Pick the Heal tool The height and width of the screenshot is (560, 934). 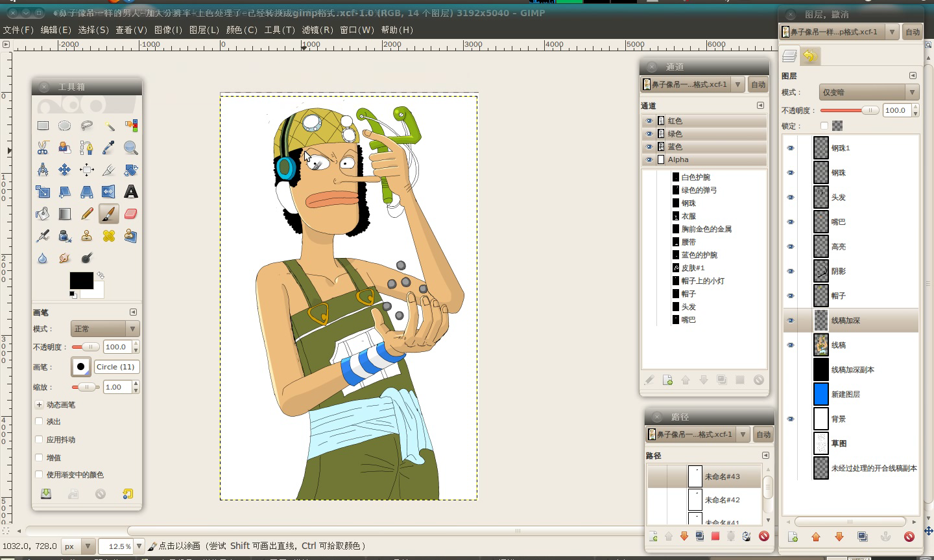point(108,236)
